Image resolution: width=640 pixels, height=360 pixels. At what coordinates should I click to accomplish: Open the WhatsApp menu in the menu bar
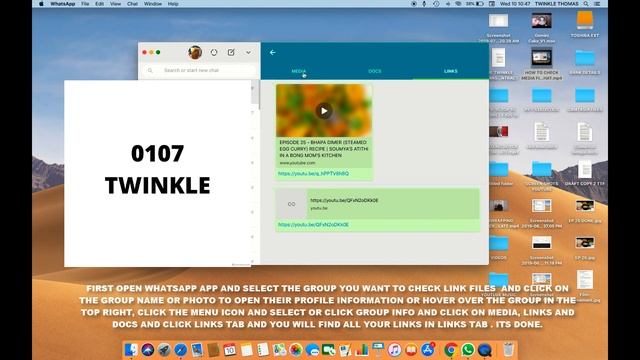click(x=62, y=4)
